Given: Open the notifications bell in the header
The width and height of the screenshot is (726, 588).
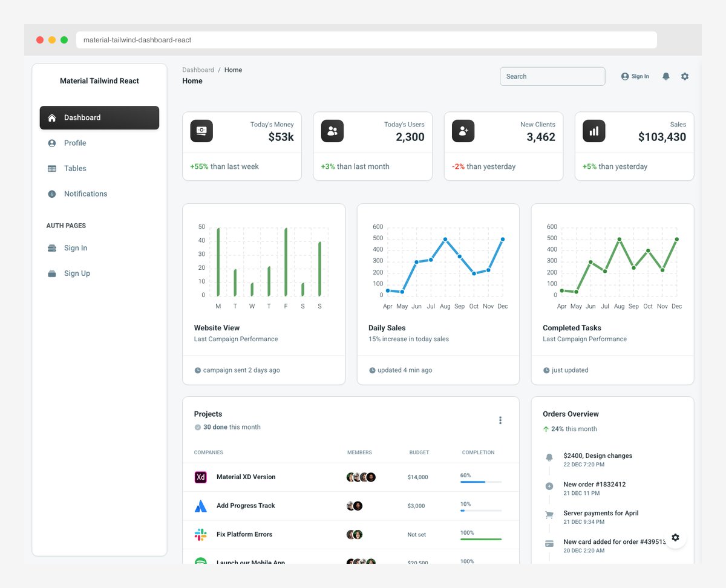Looking at the screenshot, I should coord(665,76).
